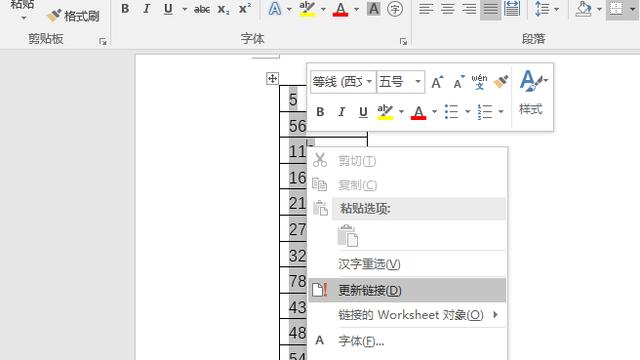Toggle Italic in the ribbon font group

(x=146, y=9)
